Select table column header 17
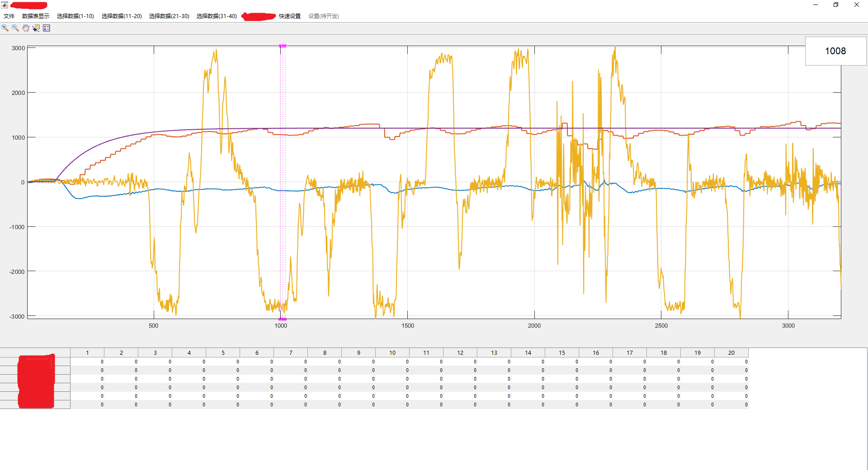The height and width of the screenshot is (470, 868). [x=630, y=352]
